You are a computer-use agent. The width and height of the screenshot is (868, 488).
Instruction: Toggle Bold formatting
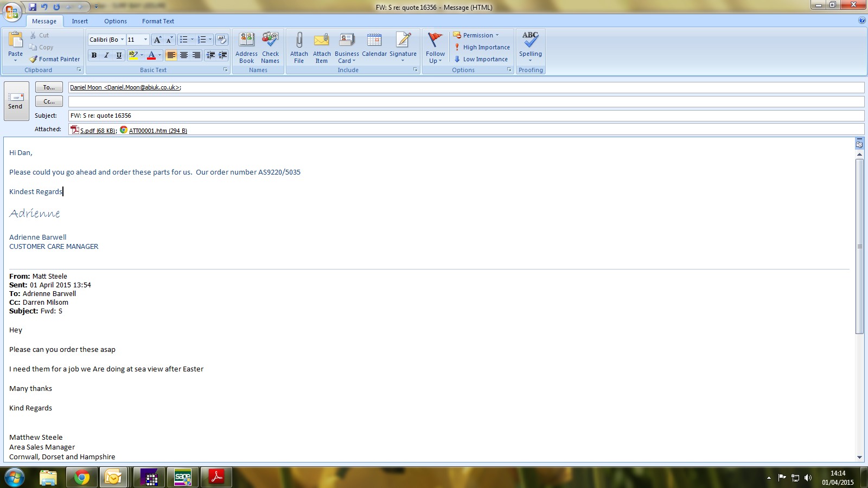pos(94,55)
